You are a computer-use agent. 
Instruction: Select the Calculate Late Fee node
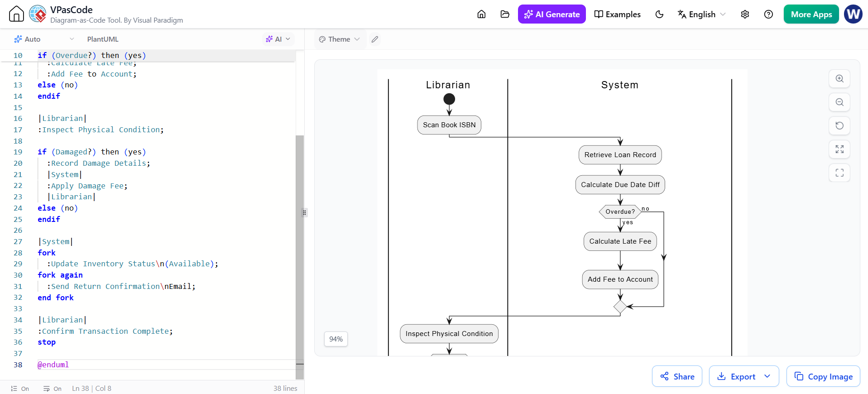point(620,241)
